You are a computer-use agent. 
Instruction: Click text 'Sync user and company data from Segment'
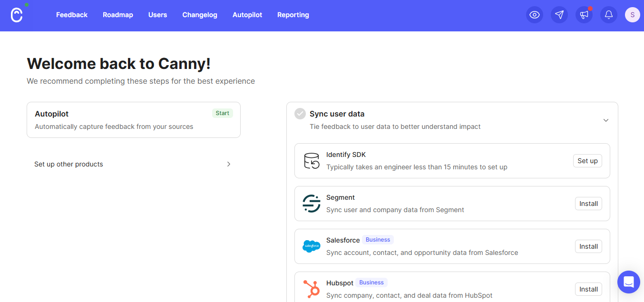(395, 210)
